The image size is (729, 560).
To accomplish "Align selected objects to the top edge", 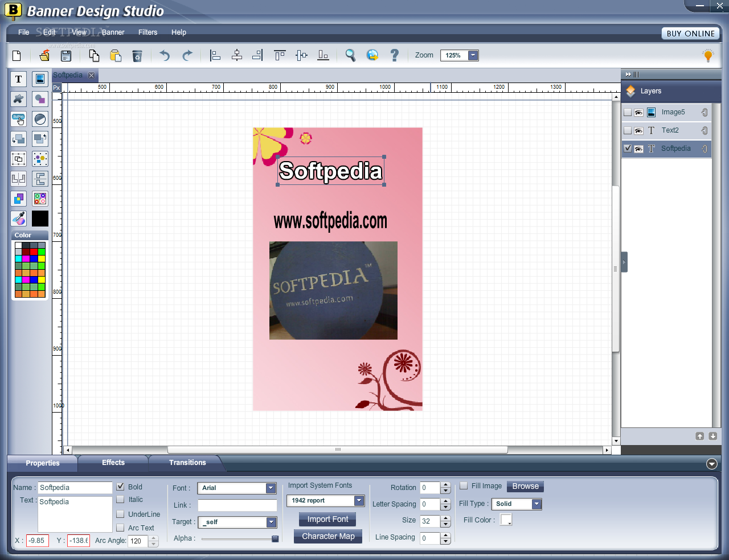I will click(x=280, y=55).
